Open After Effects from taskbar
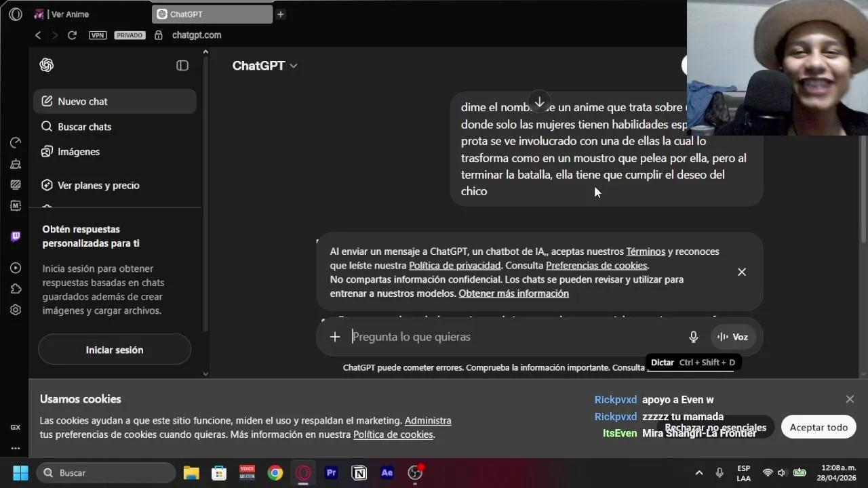The image size is (868, 488). tap(387, 473)
